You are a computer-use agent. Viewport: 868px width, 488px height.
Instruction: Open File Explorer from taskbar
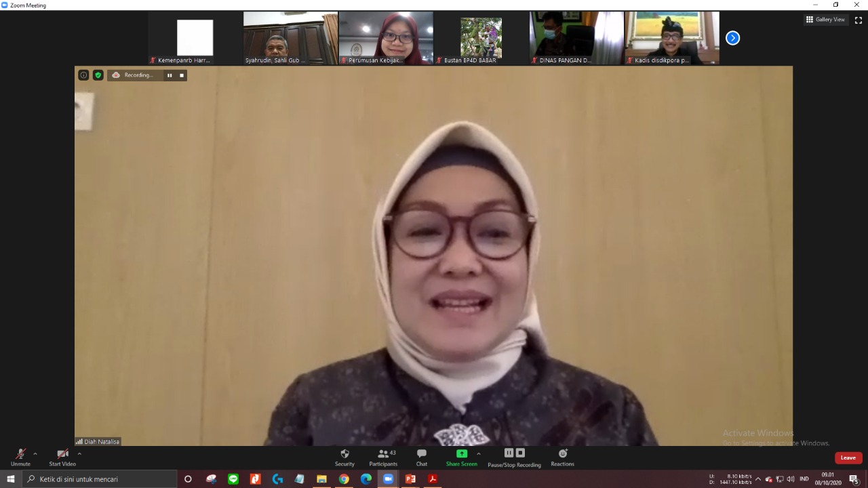(x=321, y=479)
